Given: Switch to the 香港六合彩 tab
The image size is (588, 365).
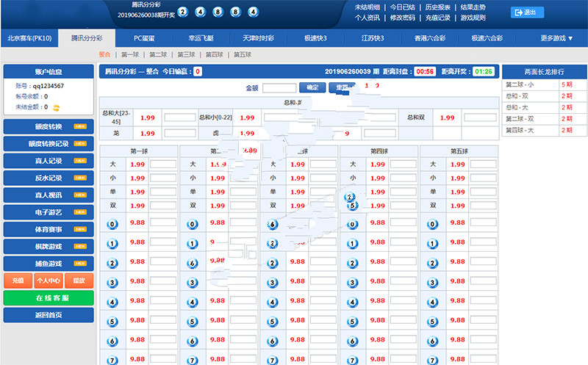Looking at the screenshot, I should point(430,38).
